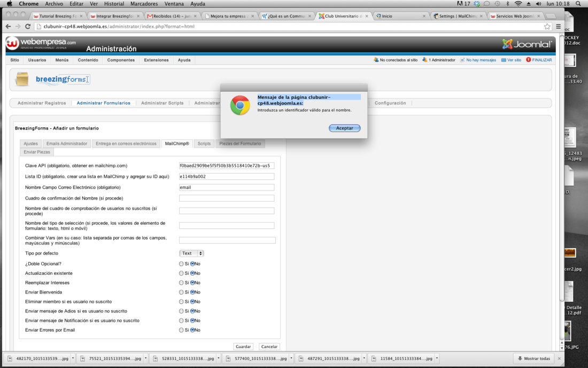
Task: Reload the page with the refresh icon
Action: point(28,27)
